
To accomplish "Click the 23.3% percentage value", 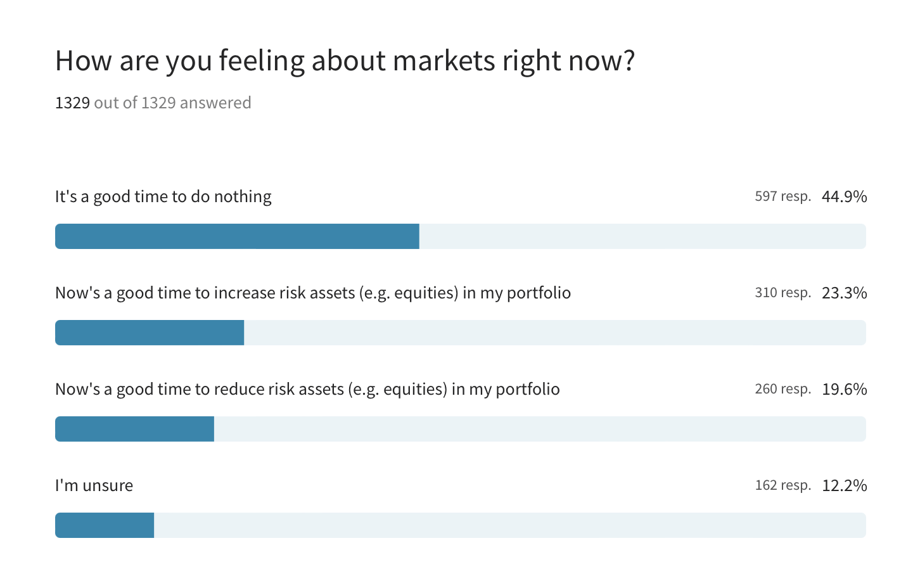I will (844, 293).
